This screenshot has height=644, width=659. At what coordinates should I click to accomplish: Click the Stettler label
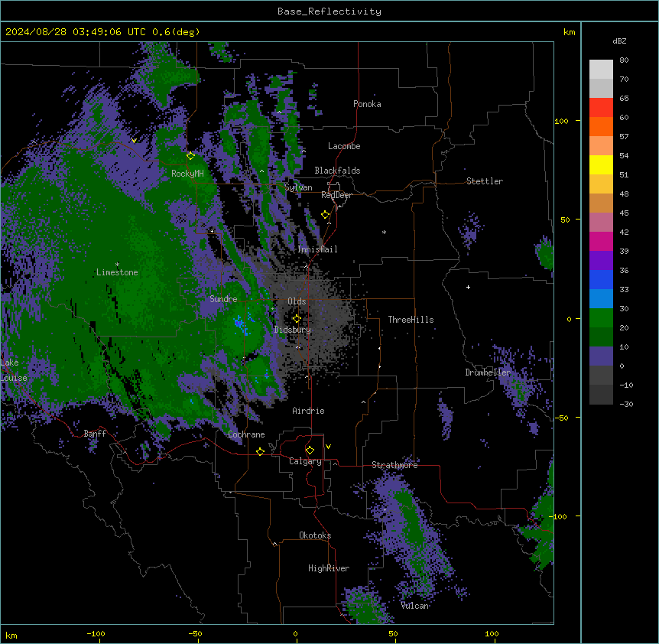[485, 181]
